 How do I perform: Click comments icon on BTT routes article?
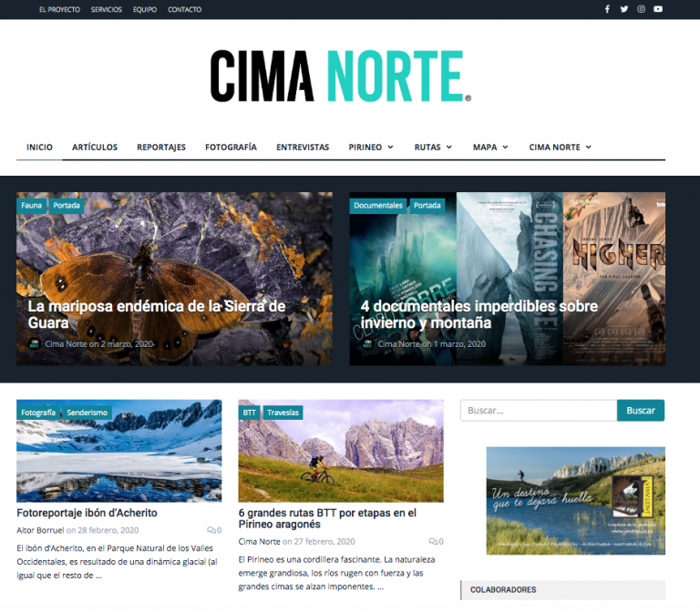pos(436,542)
